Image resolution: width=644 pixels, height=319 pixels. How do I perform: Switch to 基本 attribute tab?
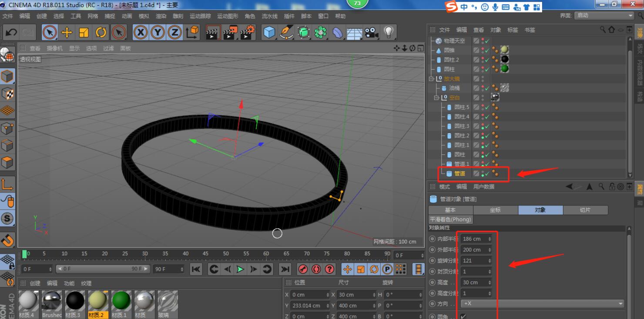[450, 210]
